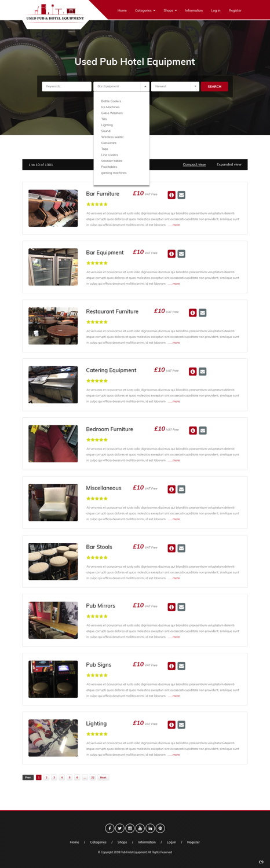270x868 pixels.
Task: Open the LinkedIn footer icon
Action: 150,828
